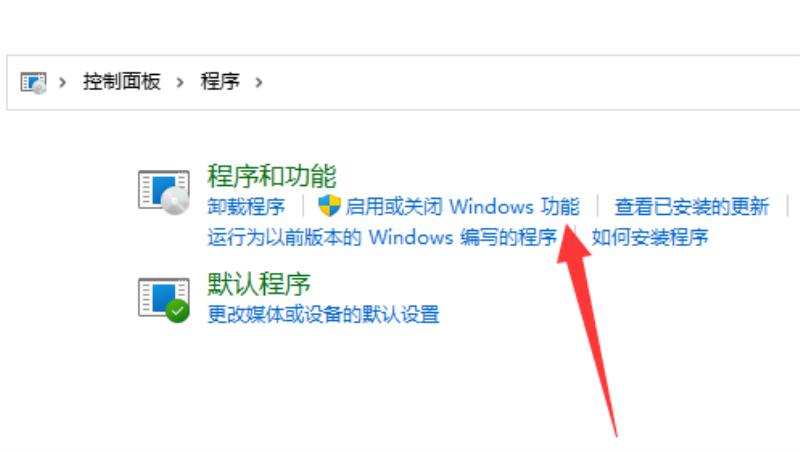Click the Control Panel icon in address bar

point(33,83)
